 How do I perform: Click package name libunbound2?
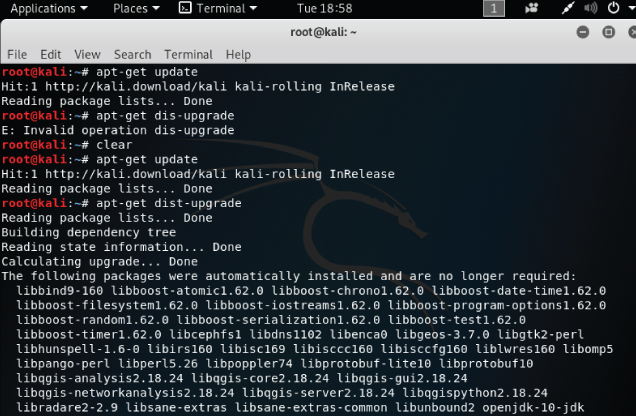tap(435, 407)
